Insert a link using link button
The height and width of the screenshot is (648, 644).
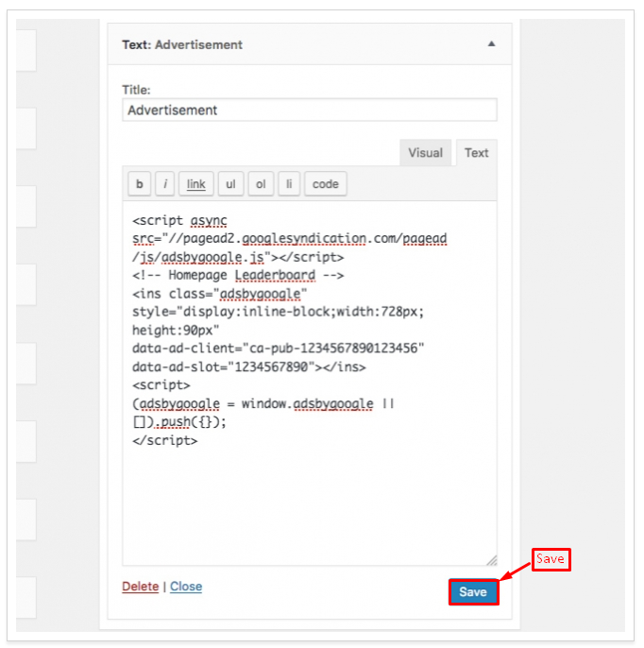[195, 184]
